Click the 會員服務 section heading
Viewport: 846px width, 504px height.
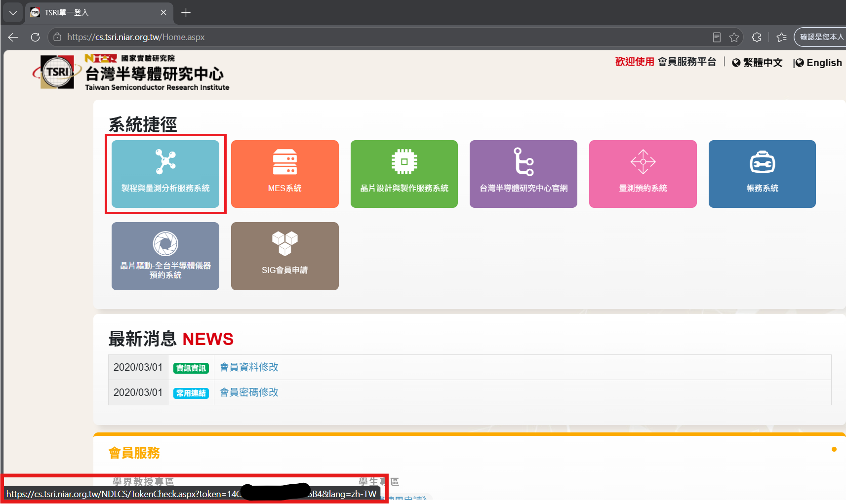(x=134, y=453)
